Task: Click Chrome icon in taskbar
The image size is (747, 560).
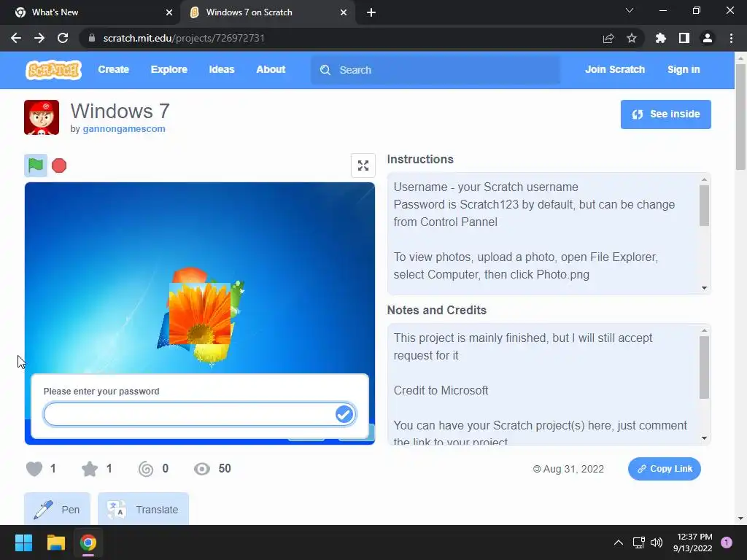Action: pos(88,542)
